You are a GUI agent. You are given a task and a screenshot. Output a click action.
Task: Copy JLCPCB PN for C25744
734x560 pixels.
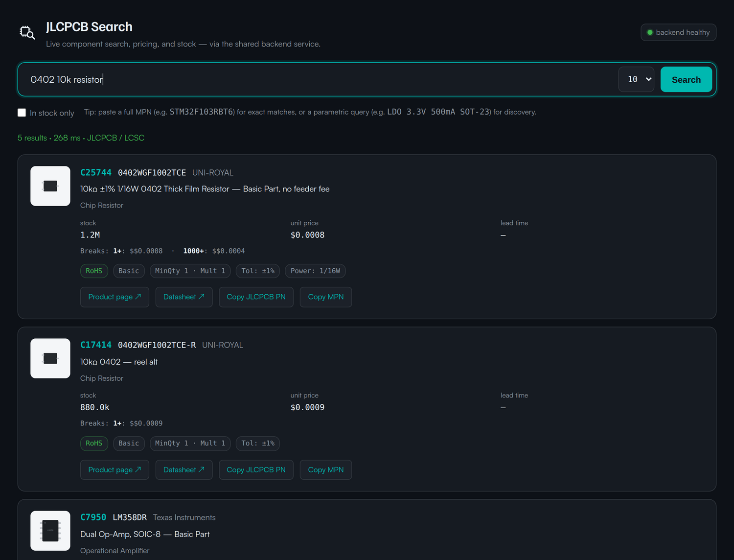point(256,297)
